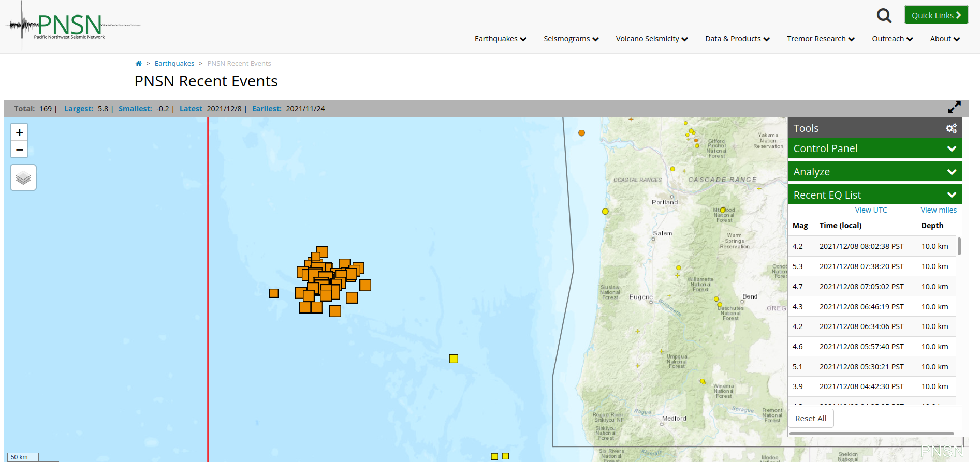This screenshot has height=462, width=980.
Task: Open the Tremor Research dropdown menu
Action: click(821, 39)
